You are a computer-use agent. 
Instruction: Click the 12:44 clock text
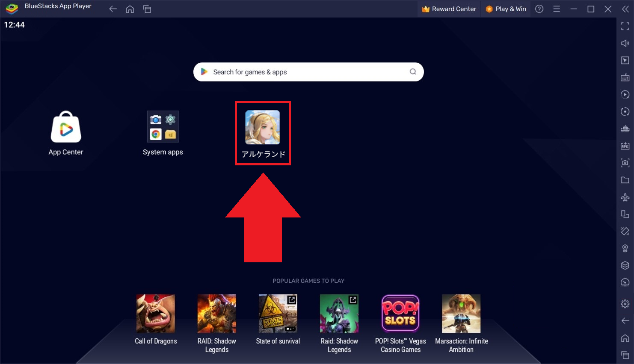coord(15,25)
